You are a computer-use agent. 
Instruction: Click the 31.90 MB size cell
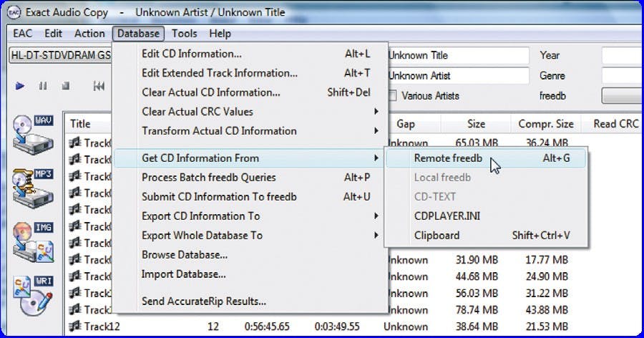coord(477,260)
